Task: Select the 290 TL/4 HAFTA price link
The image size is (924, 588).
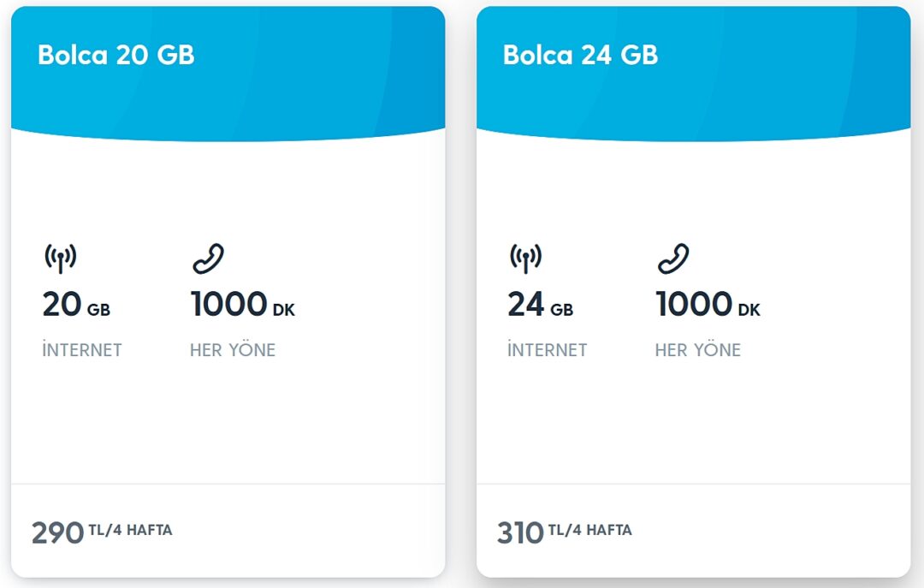Action: (101, 530)
